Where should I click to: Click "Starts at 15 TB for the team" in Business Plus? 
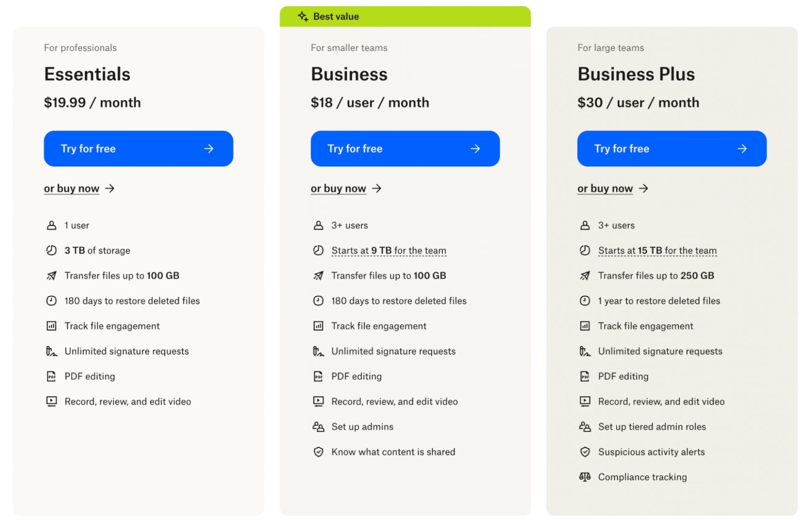tap(657, 250)
